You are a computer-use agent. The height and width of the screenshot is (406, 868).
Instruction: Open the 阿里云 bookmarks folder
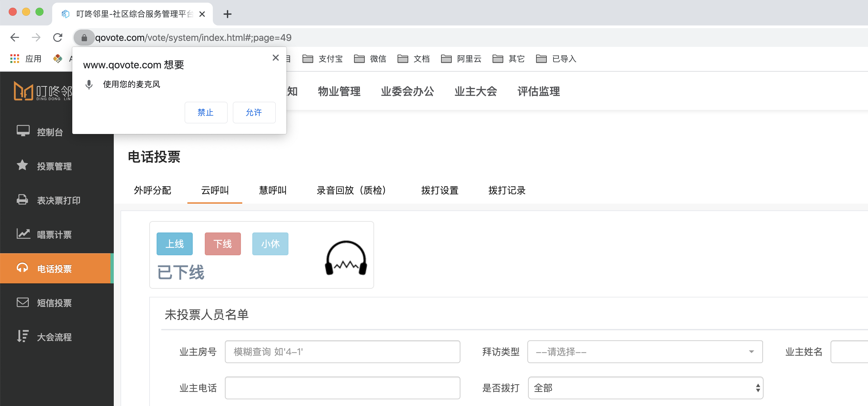click(x=461, y=59)
